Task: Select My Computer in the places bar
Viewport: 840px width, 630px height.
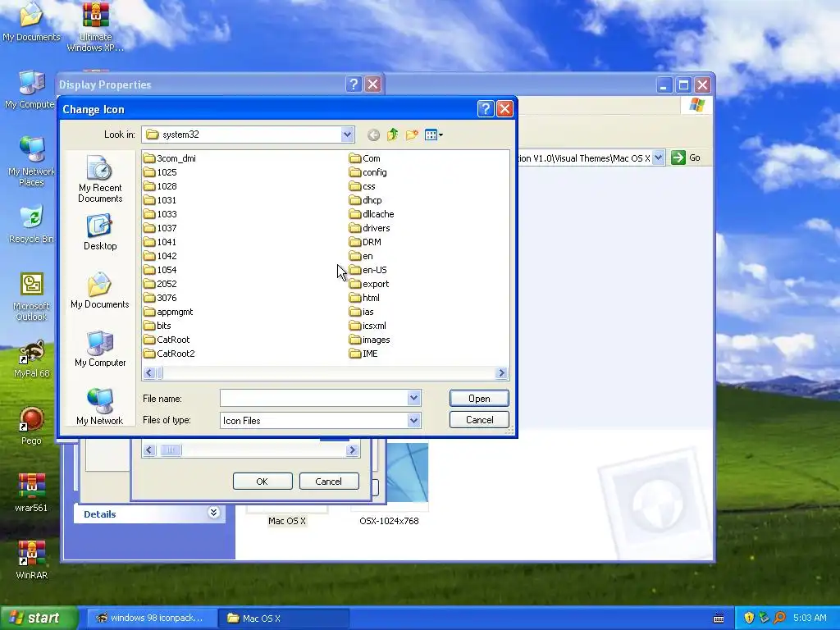Action: coord(99,349)
